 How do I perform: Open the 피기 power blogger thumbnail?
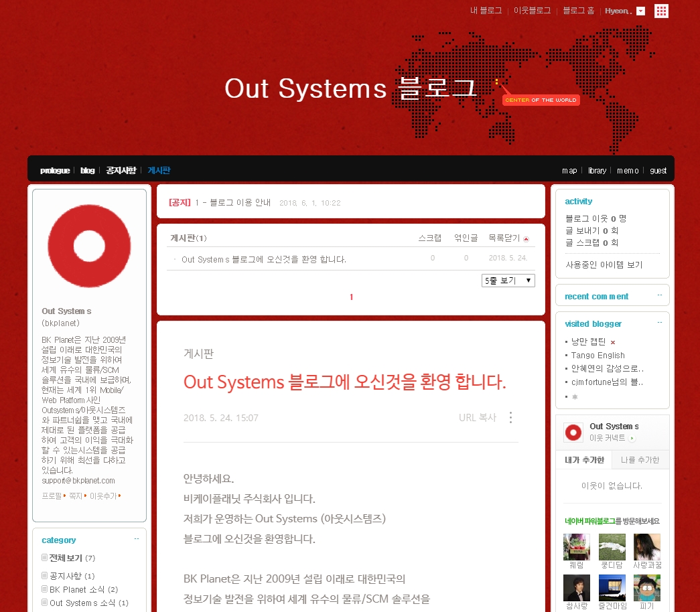coord(647,588)
